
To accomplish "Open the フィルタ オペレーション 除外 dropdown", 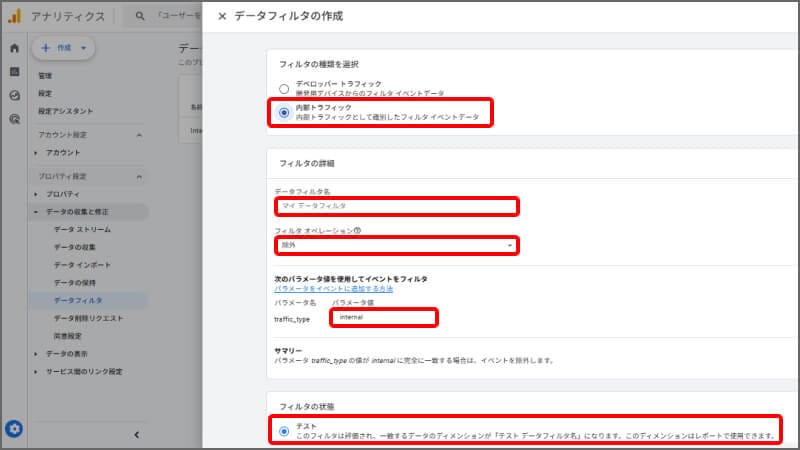I will 397,245.
